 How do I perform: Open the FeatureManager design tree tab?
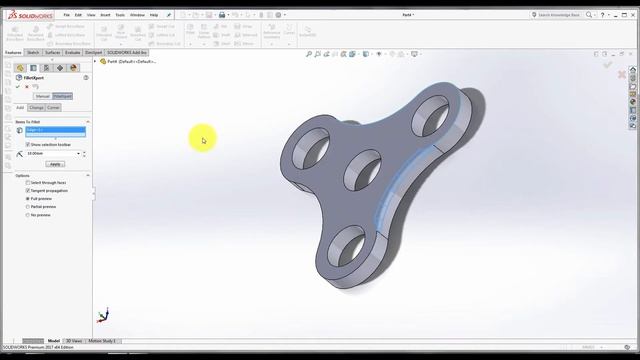tap(20, 68)
